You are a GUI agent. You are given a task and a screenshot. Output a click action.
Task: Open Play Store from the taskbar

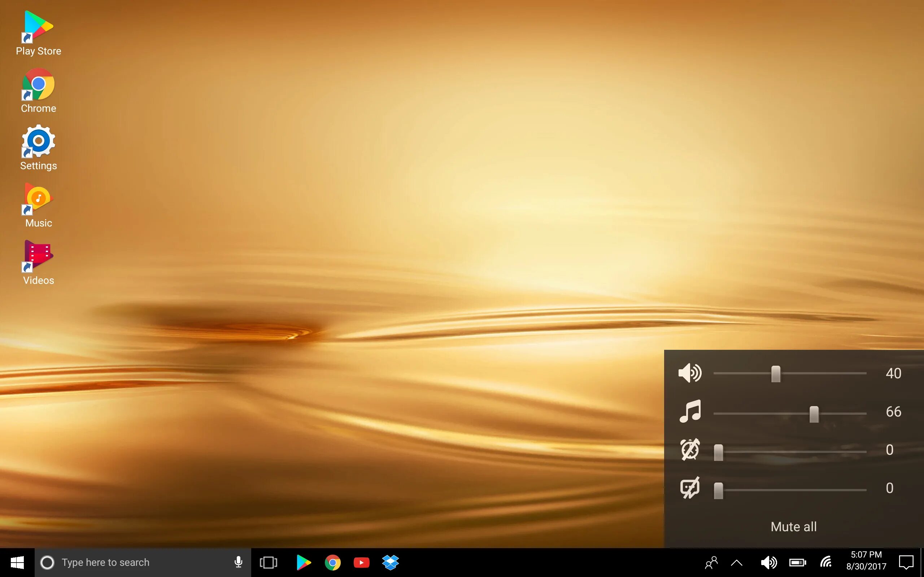[304, 563]
